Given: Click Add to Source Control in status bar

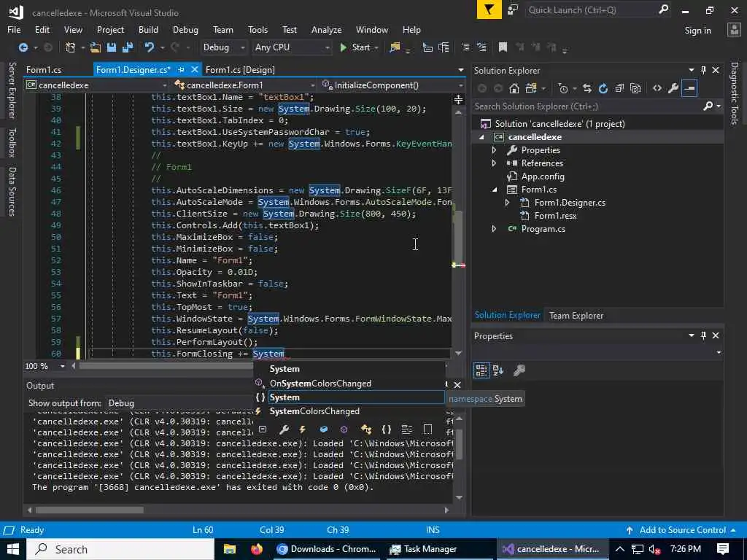Looking at the screenshot, I should tap(682, 530).
